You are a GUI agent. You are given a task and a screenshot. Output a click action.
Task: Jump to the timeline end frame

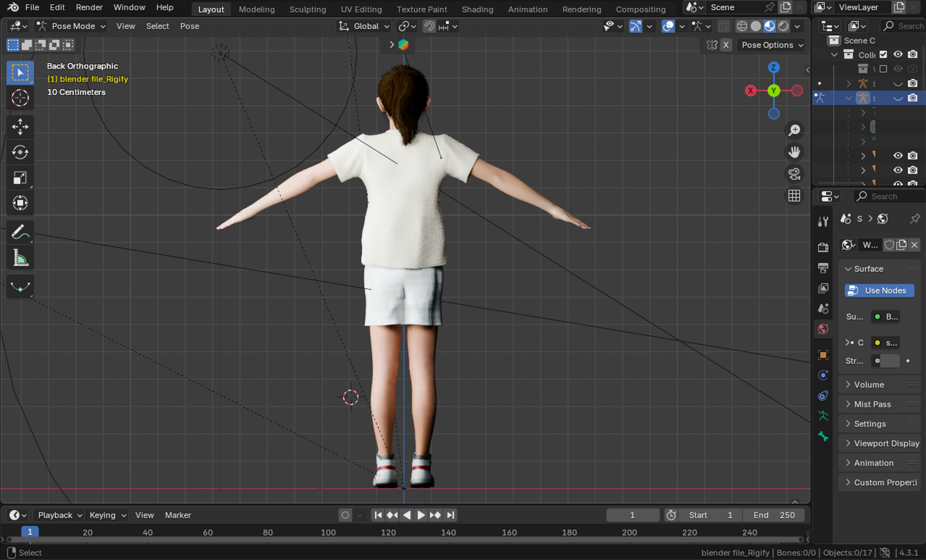click(451, 515)
